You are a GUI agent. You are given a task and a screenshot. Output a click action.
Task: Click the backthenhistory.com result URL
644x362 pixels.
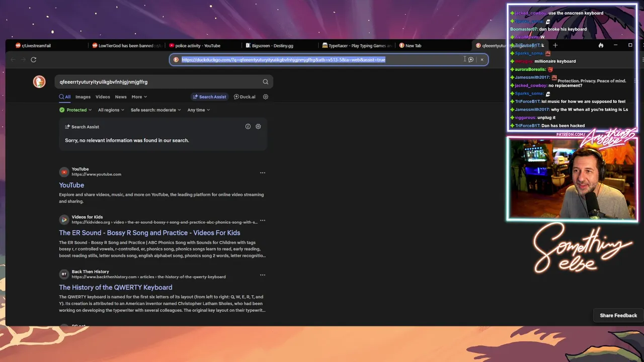coord(148,277)
